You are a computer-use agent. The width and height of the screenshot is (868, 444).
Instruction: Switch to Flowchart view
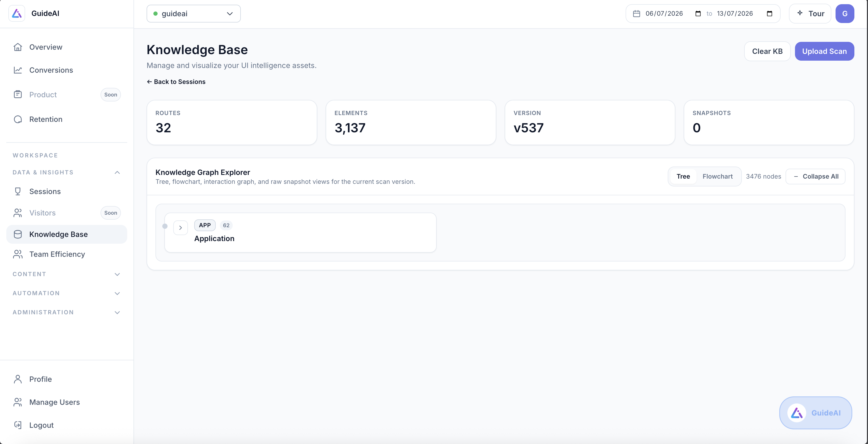[717, 177]
